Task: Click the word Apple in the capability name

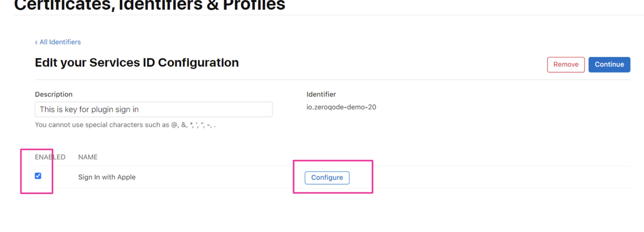Action: [126, 177]
